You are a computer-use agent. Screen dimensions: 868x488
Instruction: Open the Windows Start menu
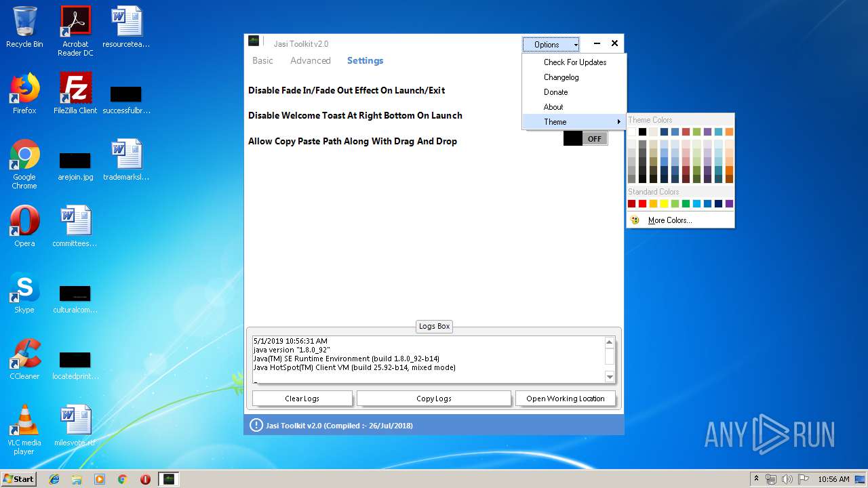(19, 479)
